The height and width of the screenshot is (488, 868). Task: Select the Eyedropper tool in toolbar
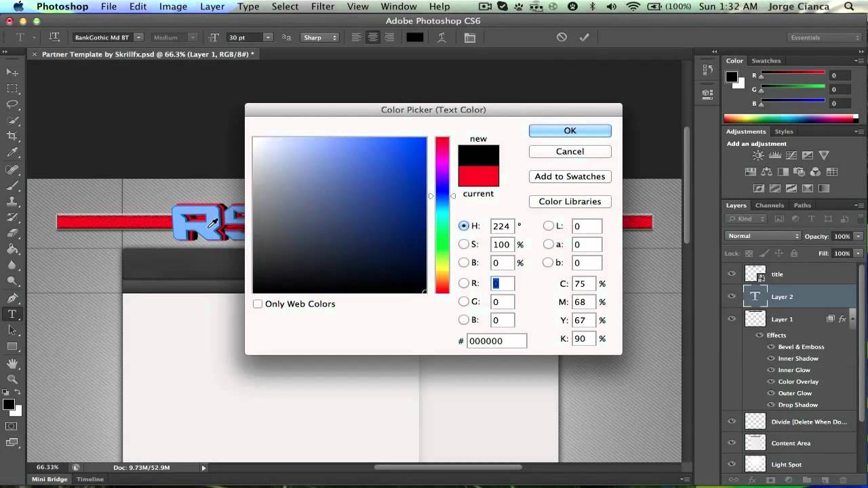pos(12,152)
